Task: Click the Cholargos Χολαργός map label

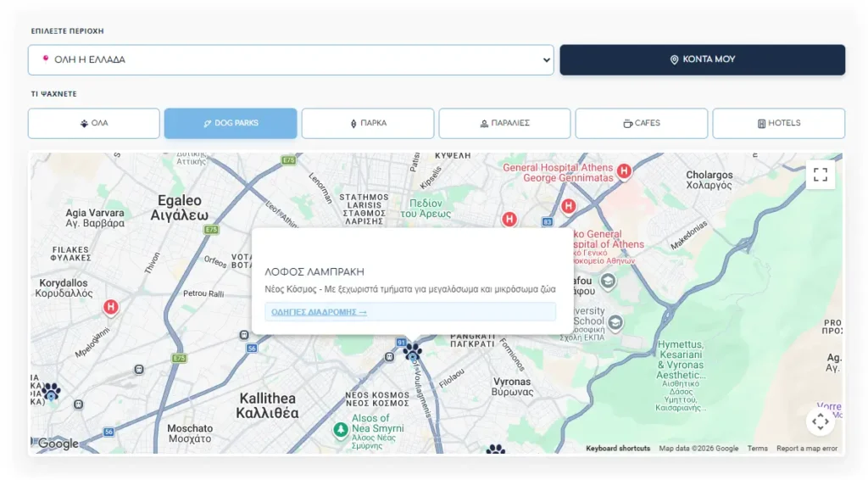Action: [x=709, y=180]
